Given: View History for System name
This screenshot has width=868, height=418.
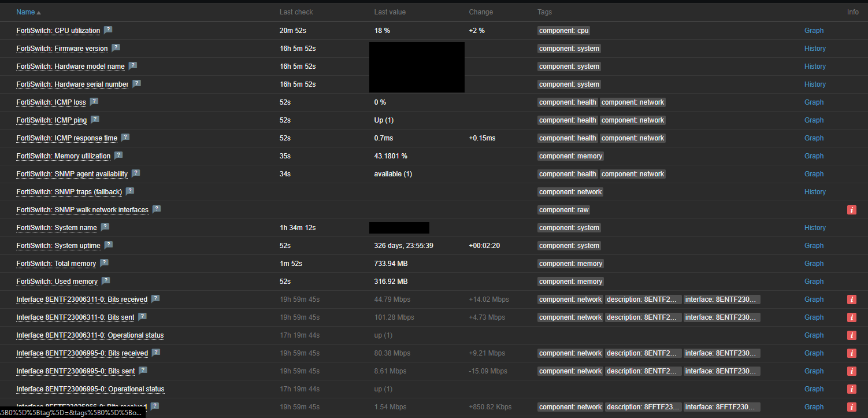Looking at the screenshot, I should (815, 228).
